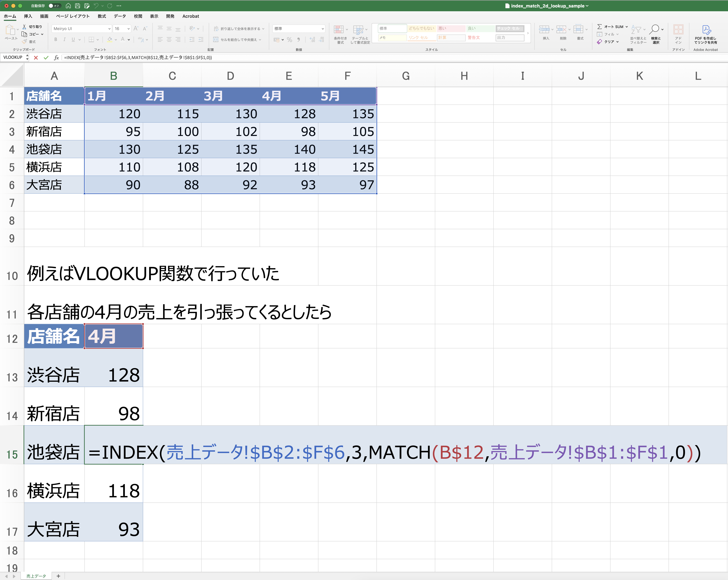This screenshot has height=580, width=728.
Task: Click the Home icon in title bar
Action: [x=68, y=6]
